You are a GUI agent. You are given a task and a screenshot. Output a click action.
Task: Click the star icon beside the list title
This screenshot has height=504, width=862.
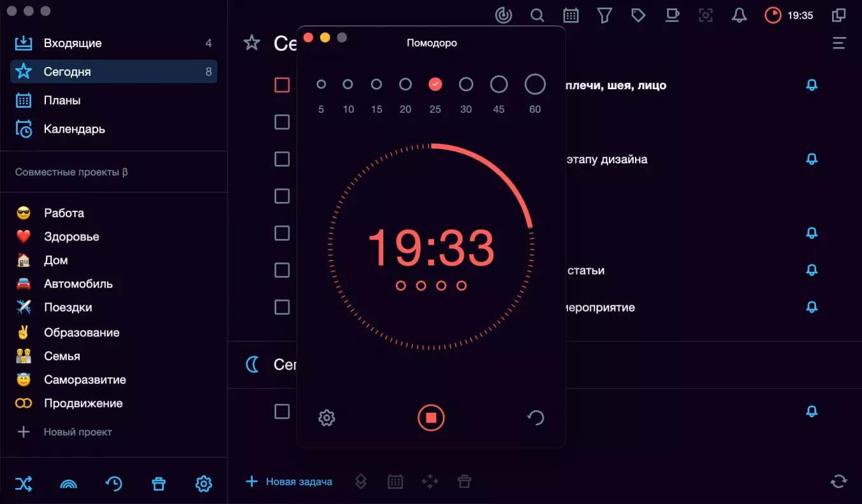(252, 43)
